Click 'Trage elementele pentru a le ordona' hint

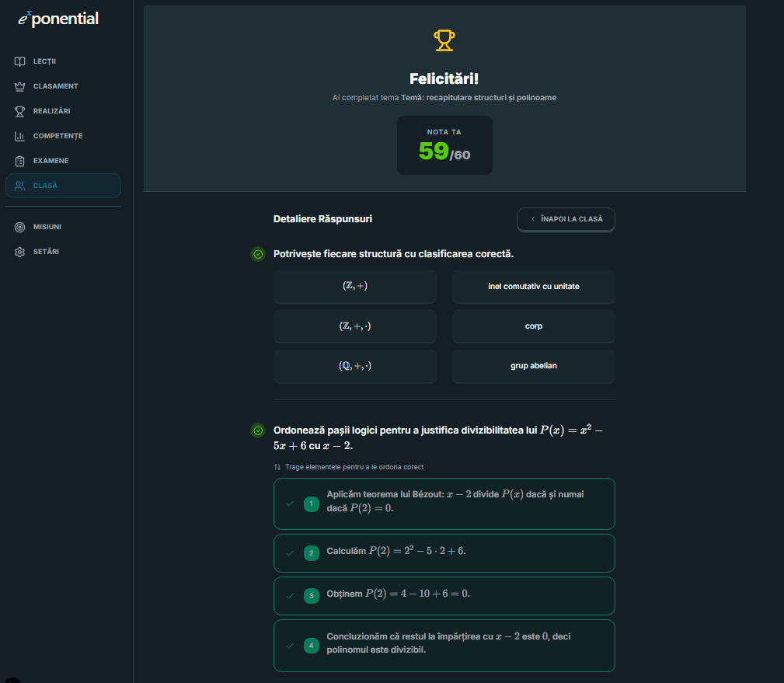click(354, 467)
